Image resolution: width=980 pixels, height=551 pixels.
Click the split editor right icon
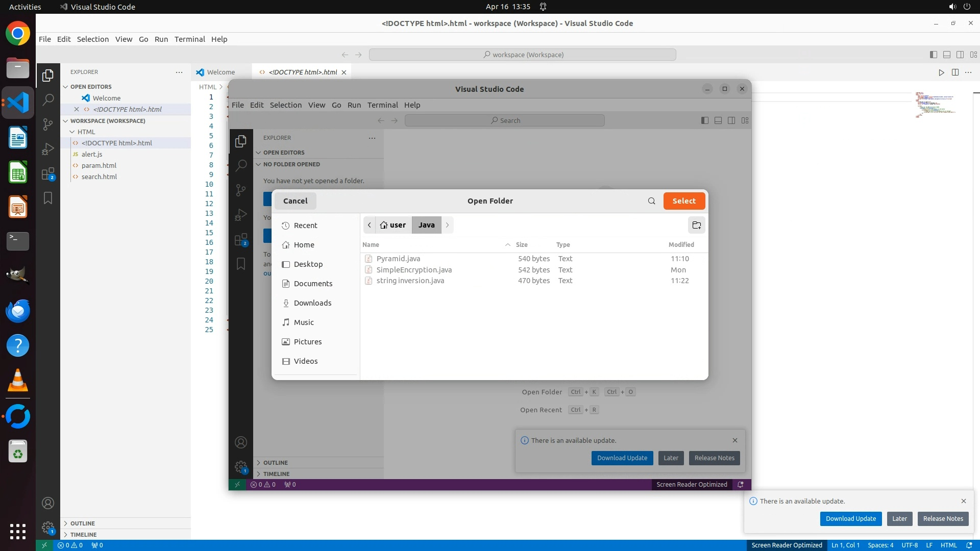[x=955, y=72]
